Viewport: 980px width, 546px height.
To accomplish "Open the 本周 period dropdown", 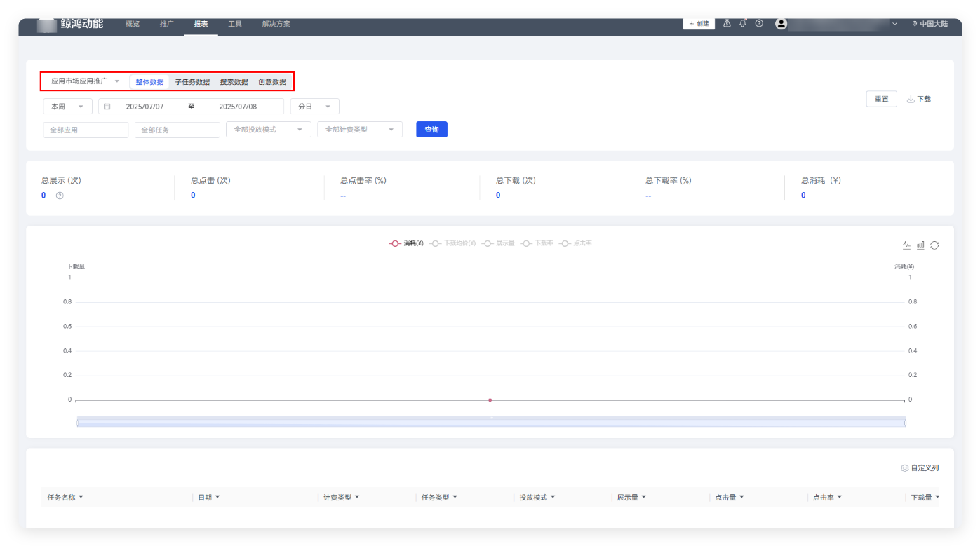I will point(67,107).
